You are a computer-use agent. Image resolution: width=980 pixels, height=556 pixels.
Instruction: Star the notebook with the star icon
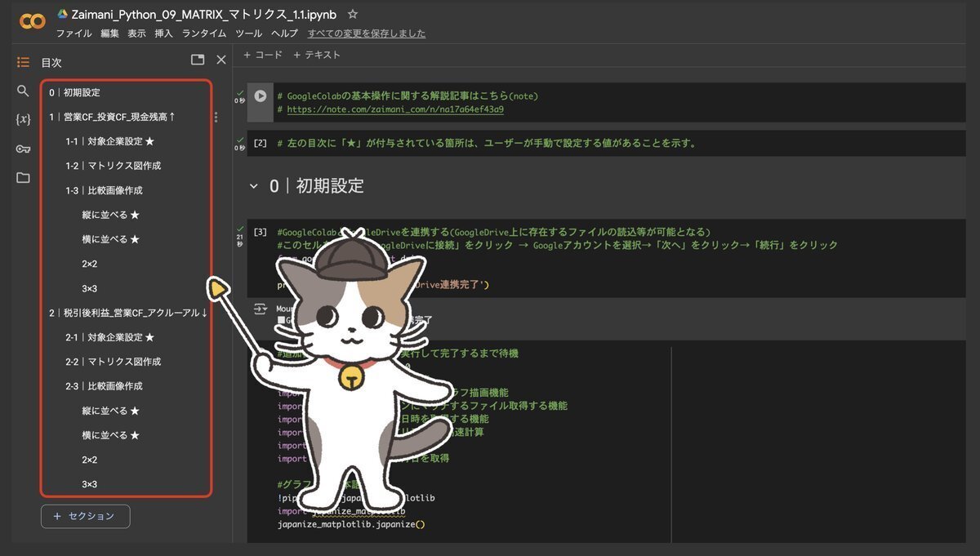point(353,15)
